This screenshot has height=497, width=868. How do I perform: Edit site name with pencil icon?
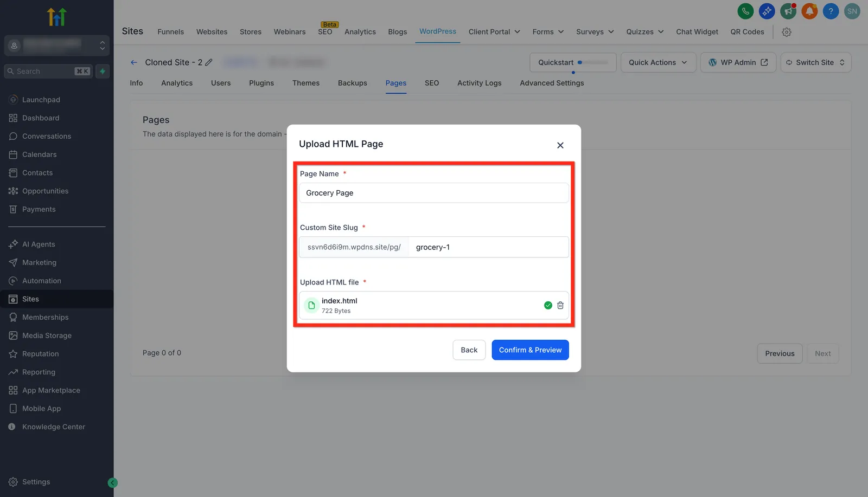209,62
